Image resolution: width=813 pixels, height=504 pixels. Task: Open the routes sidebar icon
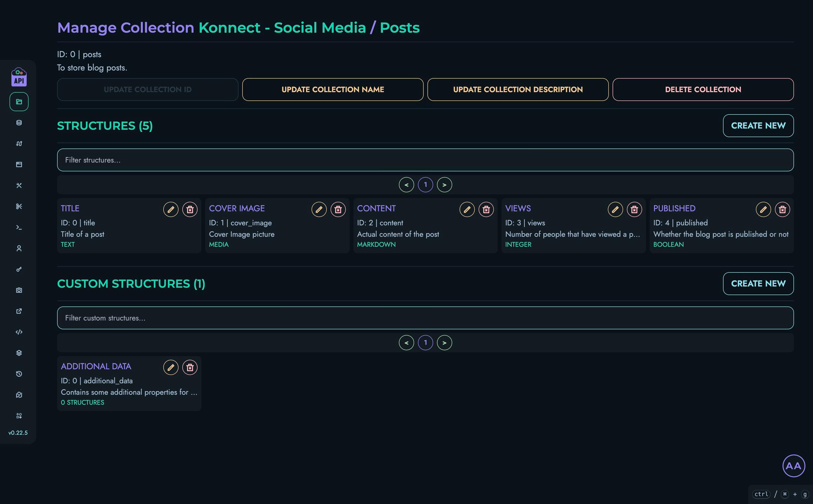[19, 144]
